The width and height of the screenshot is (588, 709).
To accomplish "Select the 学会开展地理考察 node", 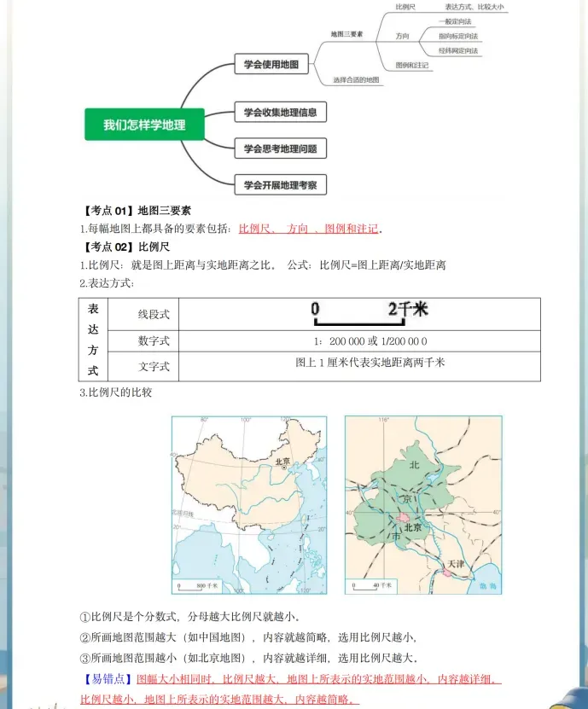I will click(x=281, y=184).
